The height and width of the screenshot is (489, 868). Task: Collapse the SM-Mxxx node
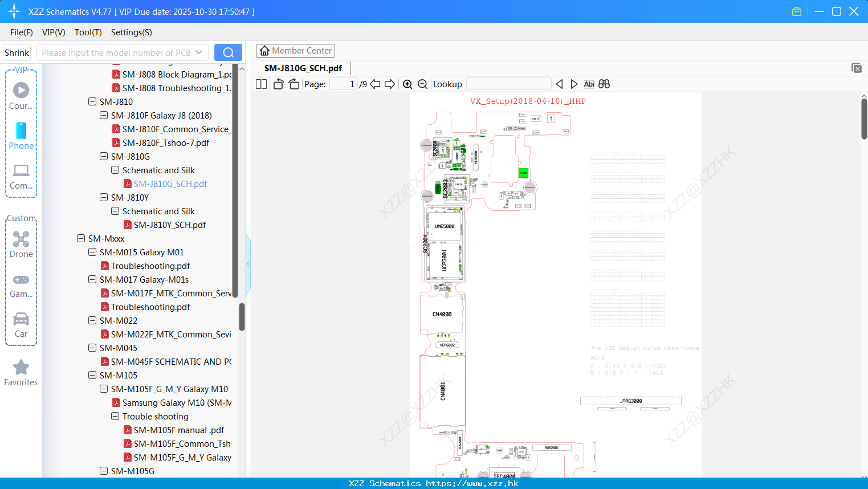(x=81, y=238)
